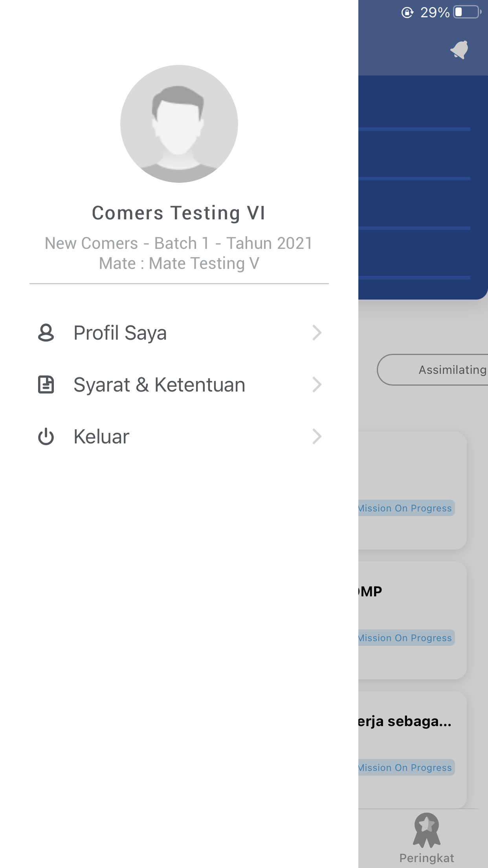This screenshot has width=488, height=868.
Task: Select the Assimilating filter pill
Action: (x=433, y=370)
